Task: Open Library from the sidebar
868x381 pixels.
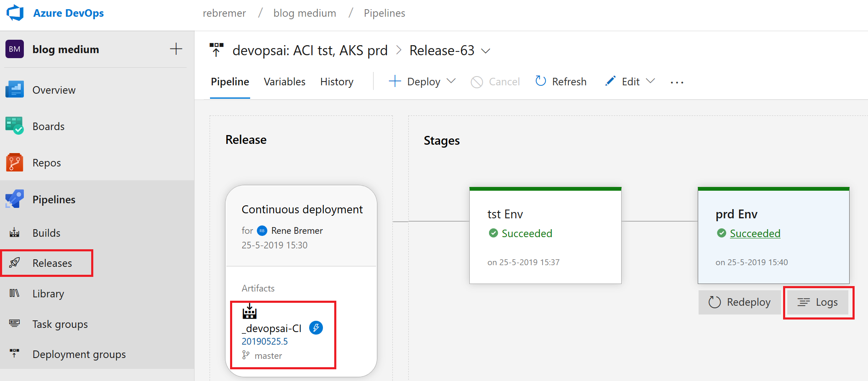Action: [48, 294]
